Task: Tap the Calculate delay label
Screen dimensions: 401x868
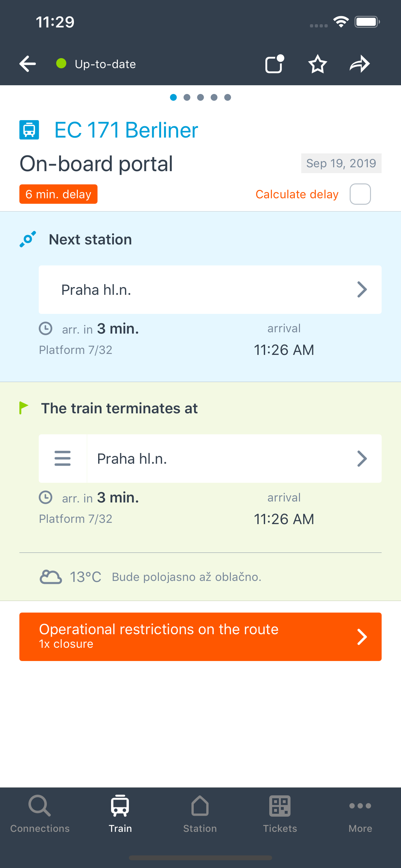Action: point(297,194)
